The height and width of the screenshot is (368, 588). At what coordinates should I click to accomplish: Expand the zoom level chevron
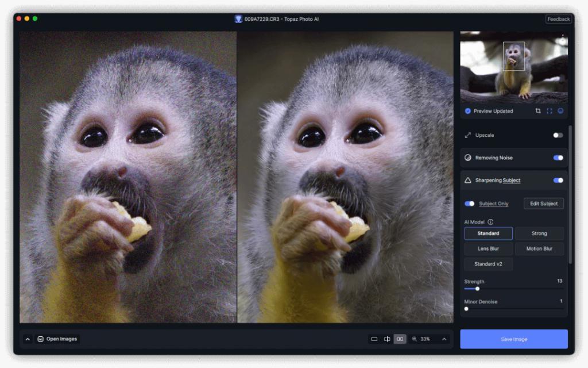(444, 339)
